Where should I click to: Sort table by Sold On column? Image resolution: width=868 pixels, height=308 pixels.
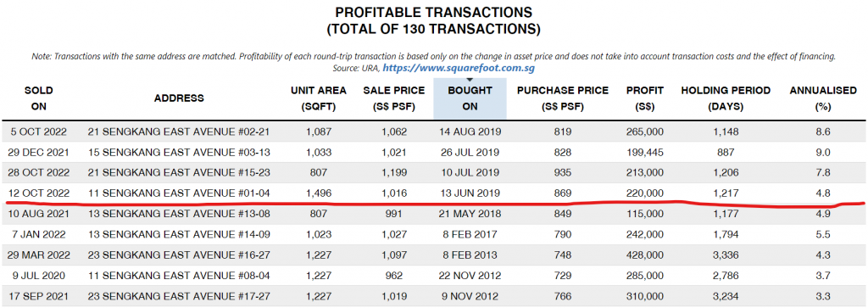39,98
